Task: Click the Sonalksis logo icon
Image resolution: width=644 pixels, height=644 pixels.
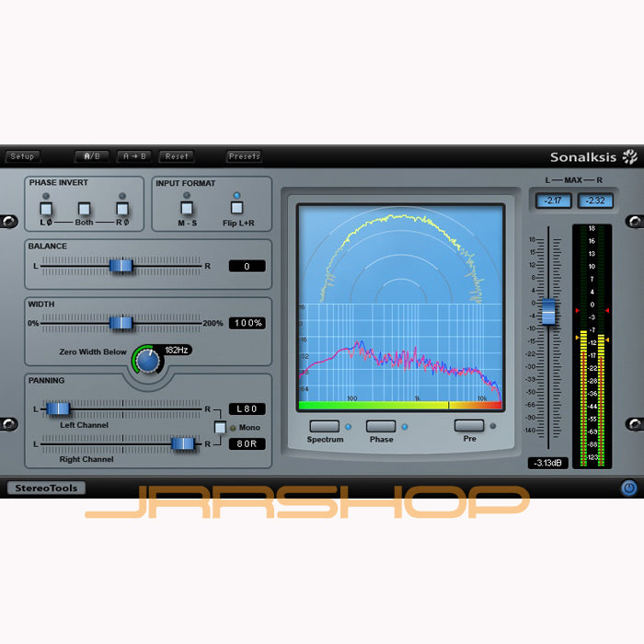Action: 629,157
